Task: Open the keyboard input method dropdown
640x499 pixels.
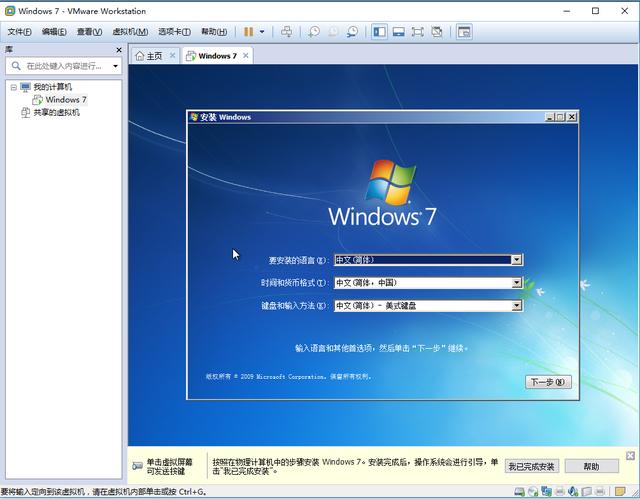Action: point(516,305)
